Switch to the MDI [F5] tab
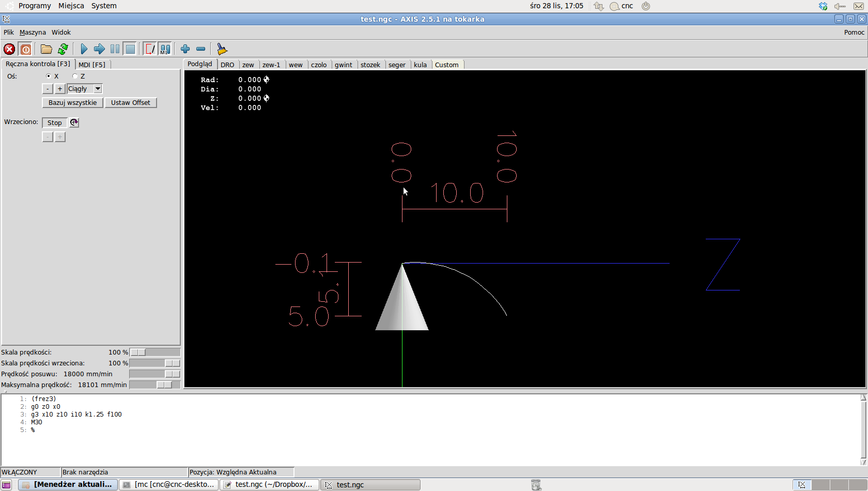The width and height of the screenshot is (868, 491). click(92, 65)
